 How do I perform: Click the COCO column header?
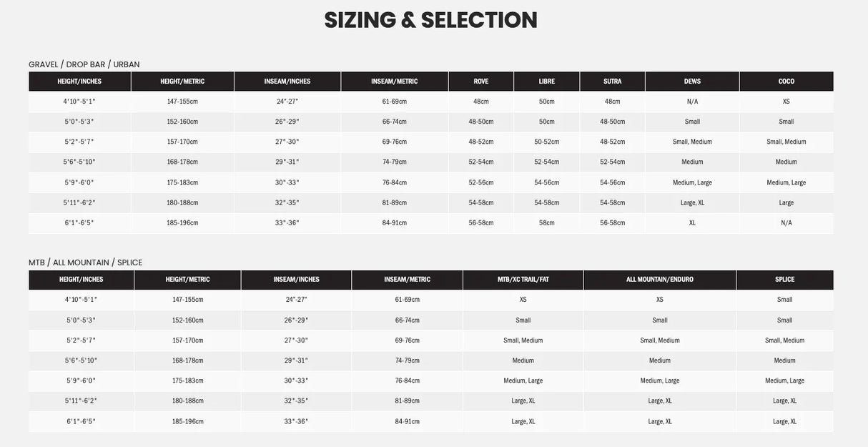point(786,82)
